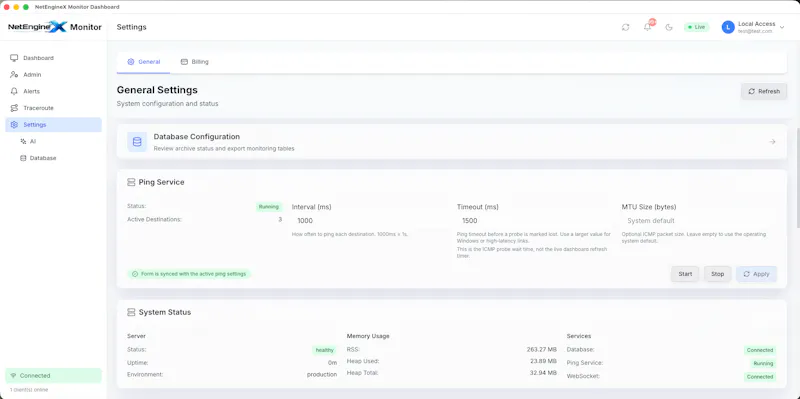
Task: Click the Environment value production
Action: click(322, 374)
